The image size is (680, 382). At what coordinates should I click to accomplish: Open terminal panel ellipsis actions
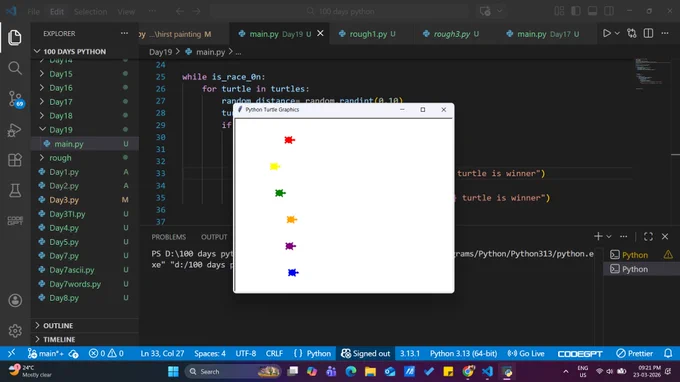point(624,237)
